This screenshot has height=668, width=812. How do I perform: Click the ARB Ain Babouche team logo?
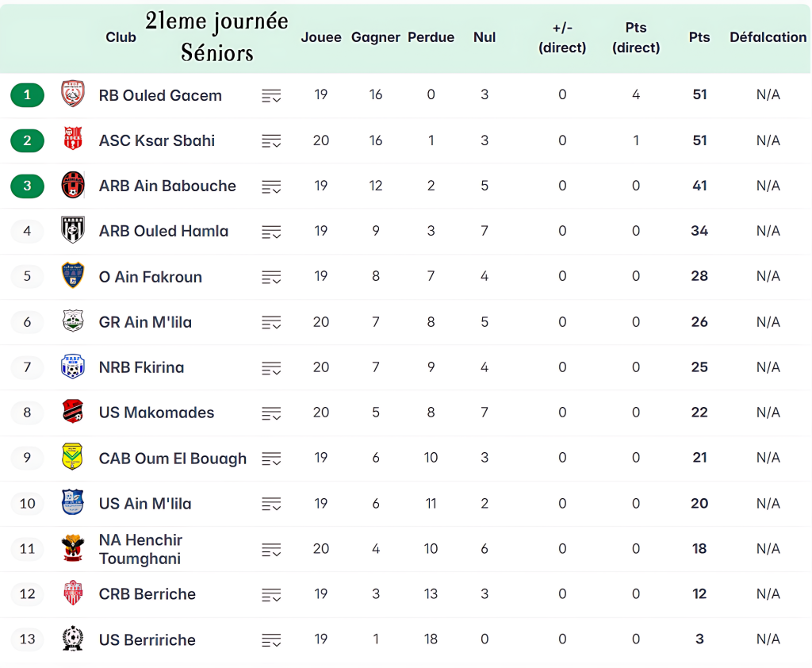tap(73, 186)
